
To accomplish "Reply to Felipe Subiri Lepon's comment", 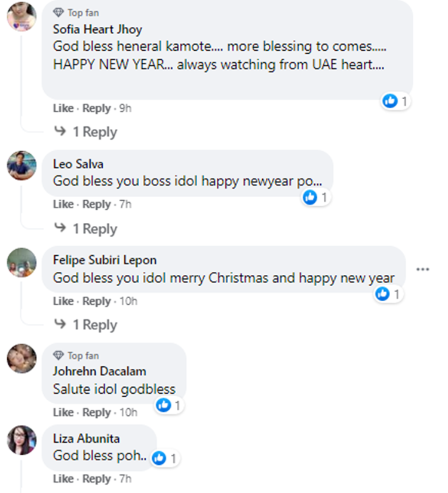I will [x=96, y=301].
